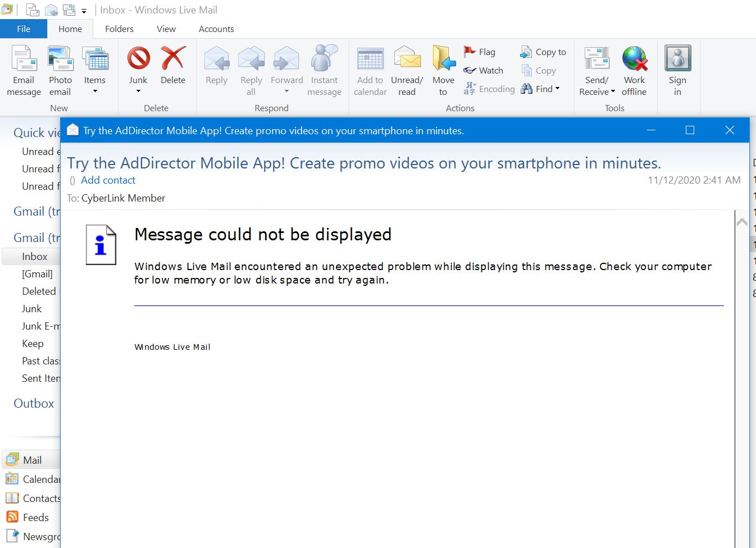Open Contacts view
756x548 pixels.
(33, 499)
